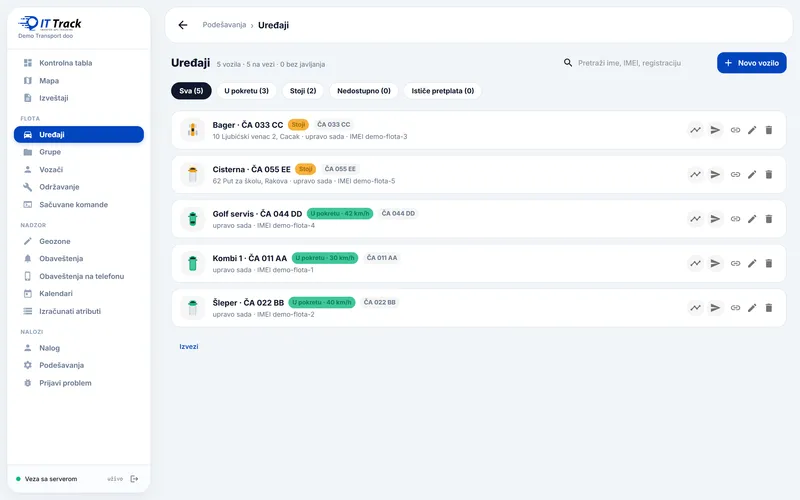Filter by U pokretu (3)
Image resolution: width=800 pixels, height=500 pixels.
click(x=246, y=91)
